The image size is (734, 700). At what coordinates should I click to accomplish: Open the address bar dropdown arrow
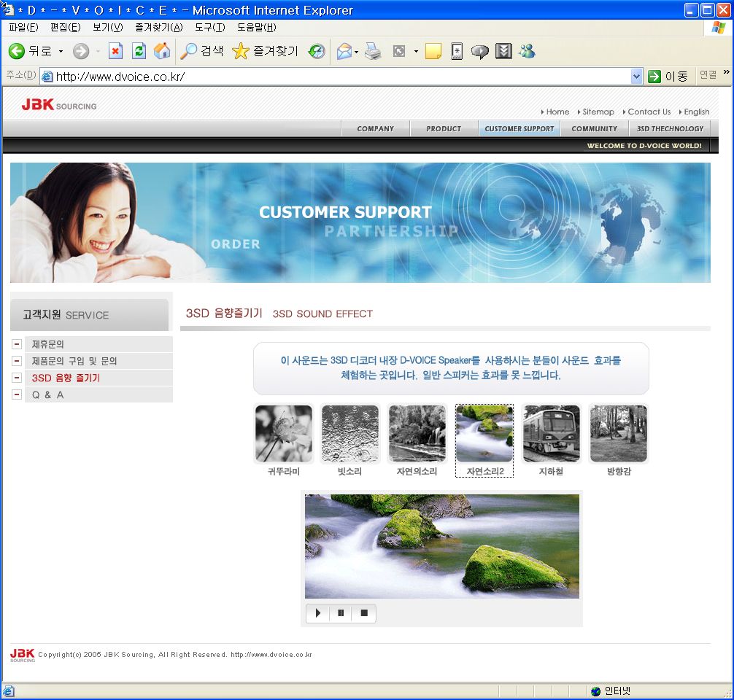(x=636, y=76)
